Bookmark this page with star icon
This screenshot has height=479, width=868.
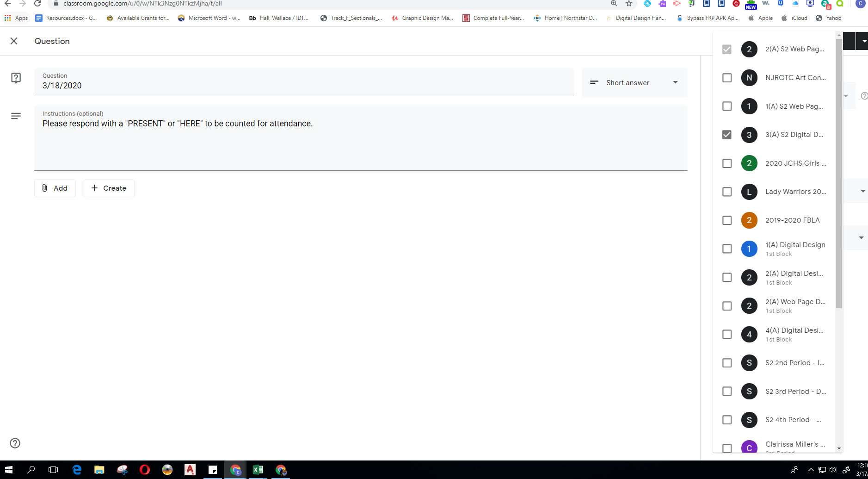pyautogui.click(x=629, y=4)
